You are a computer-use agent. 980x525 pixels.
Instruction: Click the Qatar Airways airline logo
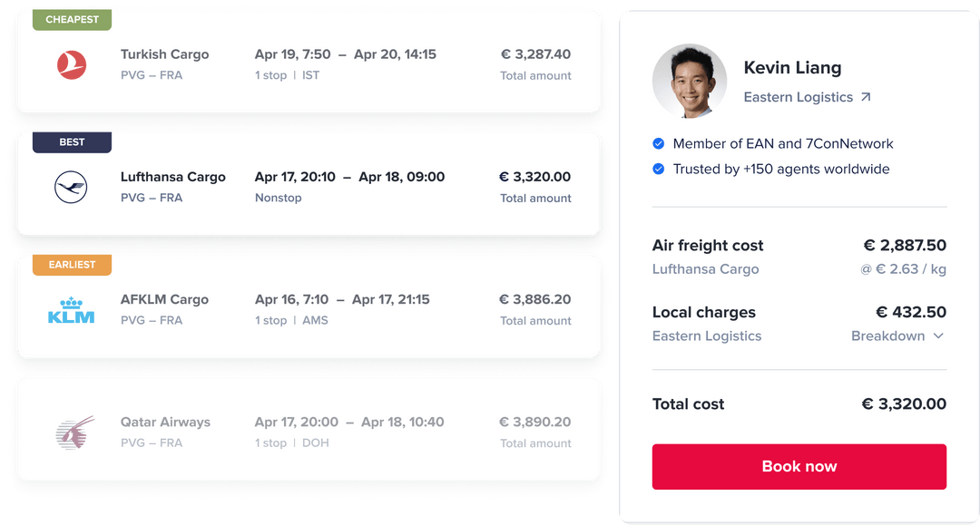(x=71, y=432)
